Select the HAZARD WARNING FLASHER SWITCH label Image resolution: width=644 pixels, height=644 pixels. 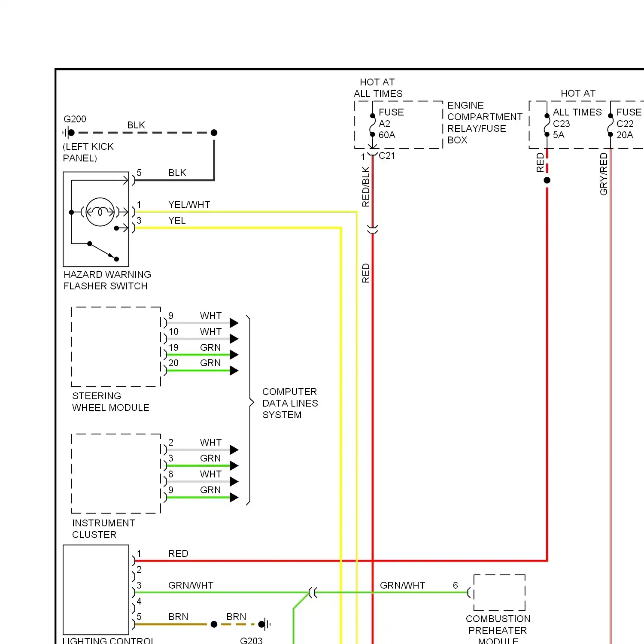(107, 280)
